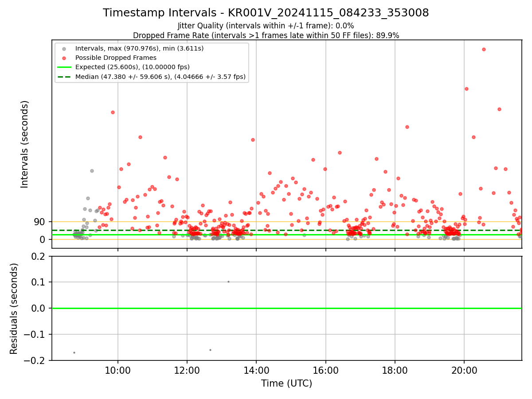Screen dimensions: 532x399
Task: Click the −0.1 residuals tick label
Action: tap(35, 335)
